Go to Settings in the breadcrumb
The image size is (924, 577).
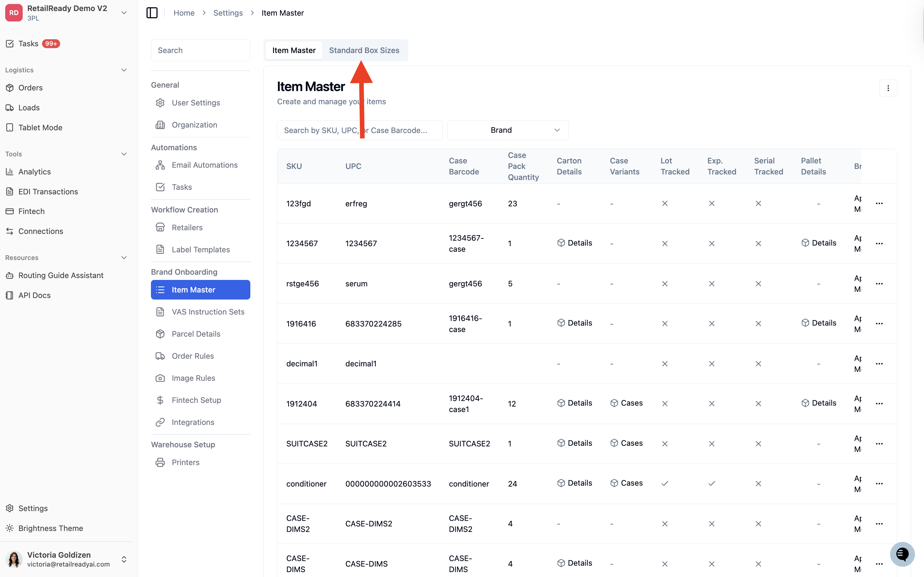click(228, 13)
